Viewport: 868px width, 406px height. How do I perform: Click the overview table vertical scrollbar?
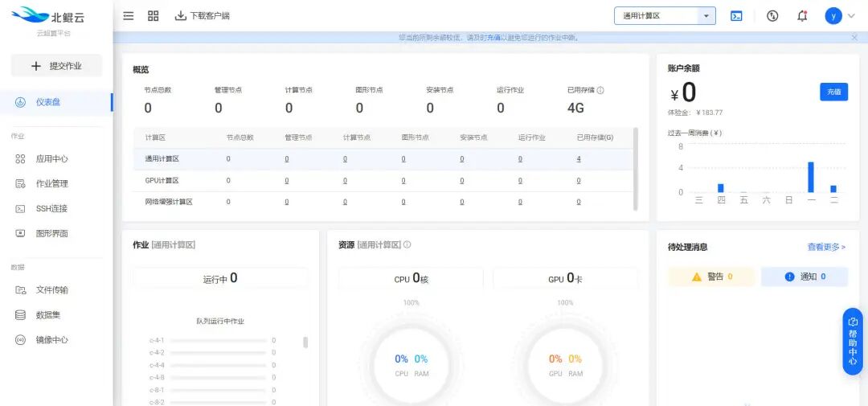[636, 169]
